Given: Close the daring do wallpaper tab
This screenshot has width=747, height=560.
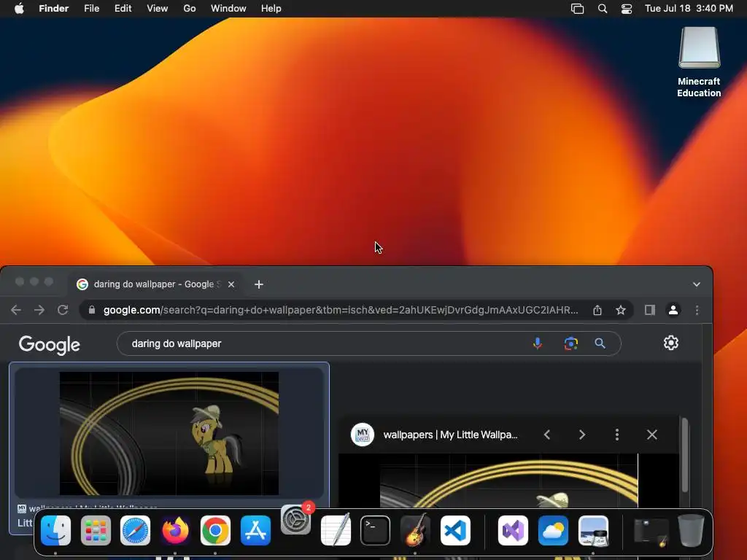Looking at the screenshot, I should (x=231, y=284).
